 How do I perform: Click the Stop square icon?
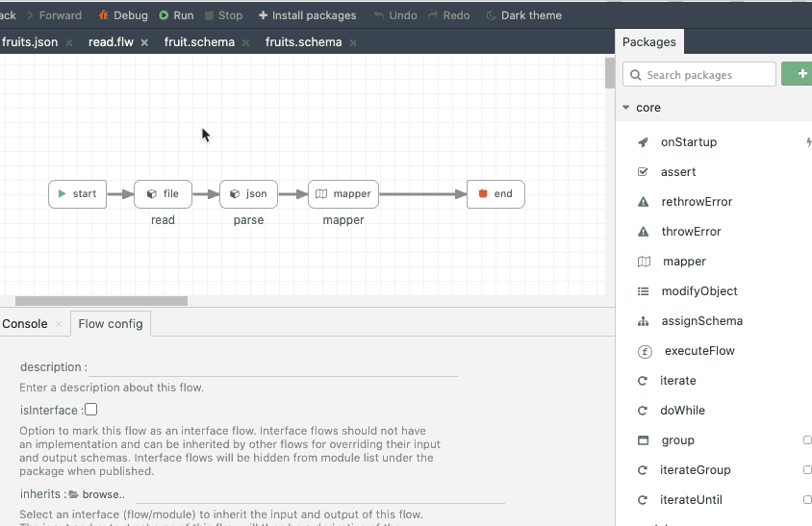pos(209,15)
